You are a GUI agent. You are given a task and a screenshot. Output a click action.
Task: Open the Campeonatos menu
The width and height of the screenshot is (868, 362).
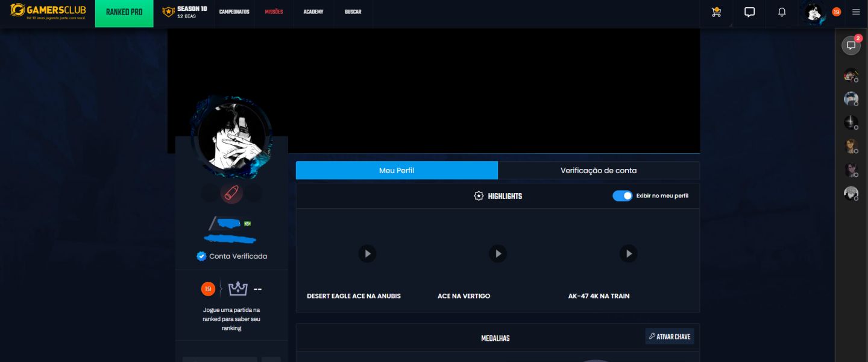[234, 12]
